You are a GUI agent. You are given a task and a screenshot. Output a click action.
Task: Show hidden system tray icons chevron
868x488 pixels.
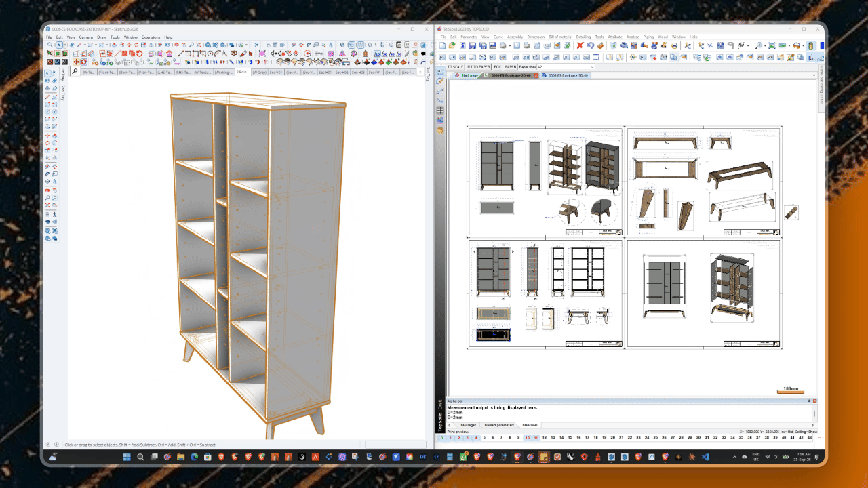coord(734,457)
